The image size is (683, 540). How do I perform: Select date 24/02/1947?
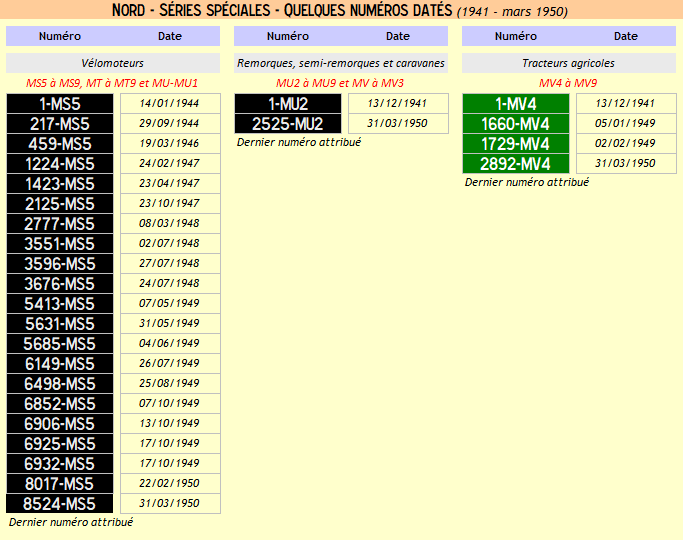point(170,164)
